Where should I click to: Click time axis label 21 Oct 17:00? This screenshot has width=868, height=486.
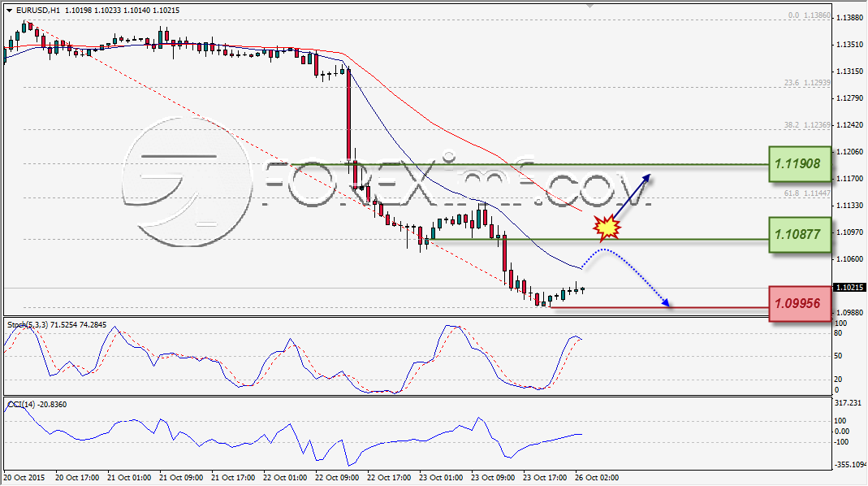pyautogui.click(x=233, y=477)
